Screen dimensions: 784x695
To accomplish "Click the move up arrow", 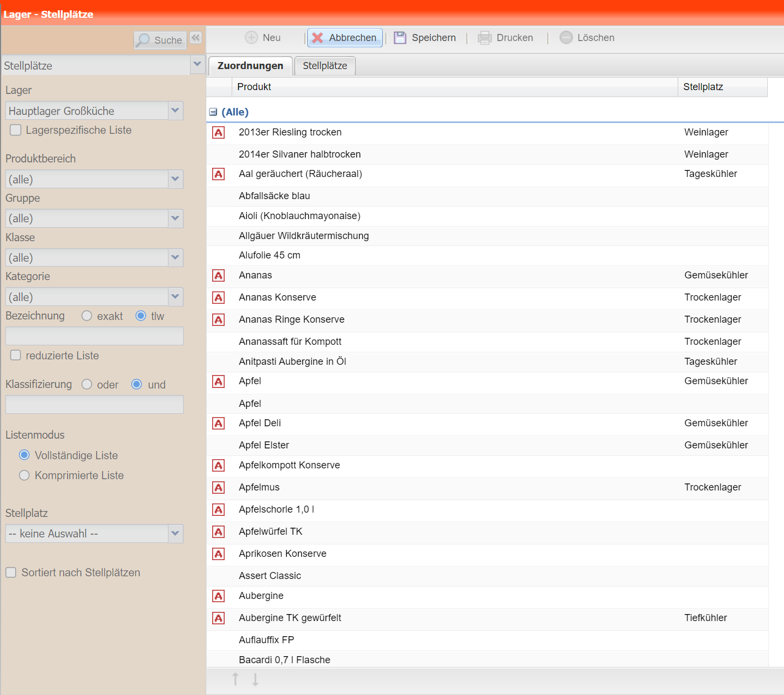I will (x=235, y=679).
